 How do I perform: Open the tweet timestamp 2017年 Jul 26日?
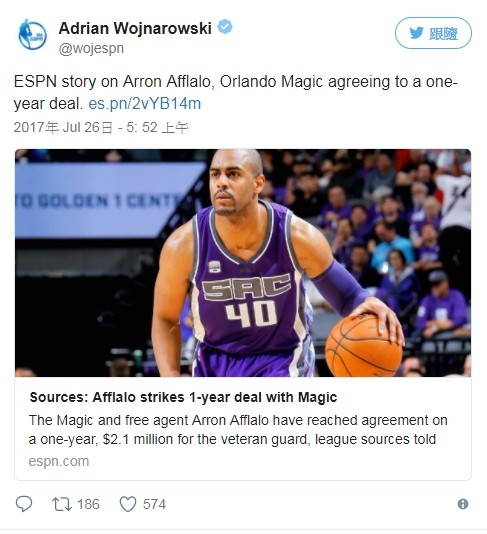(x=101, y=127)
